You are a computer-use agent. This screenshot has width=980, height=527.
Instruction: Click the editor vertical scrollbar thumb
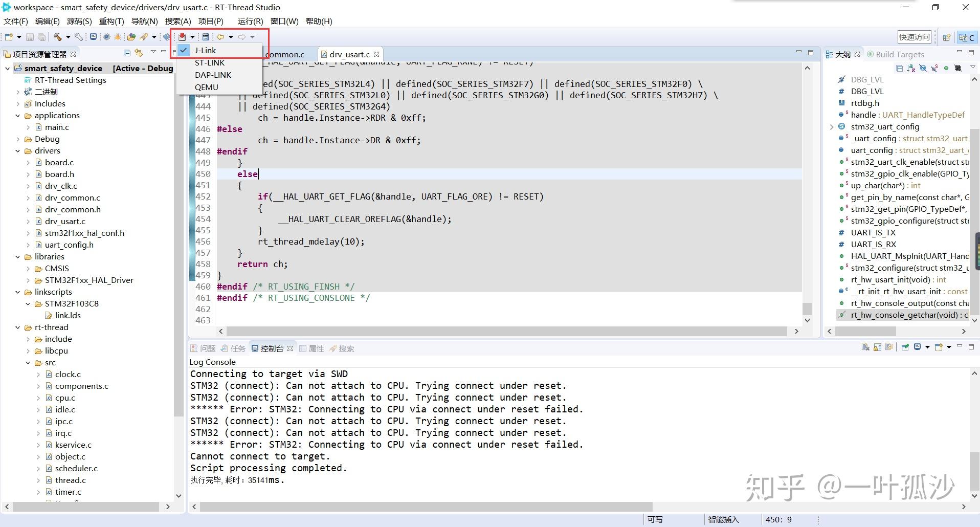807,309
